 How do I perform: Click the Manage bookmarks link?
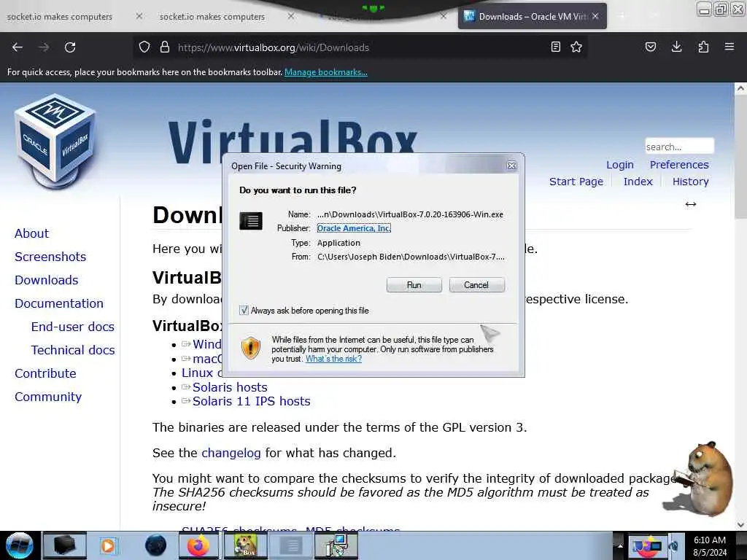(326, 72)
